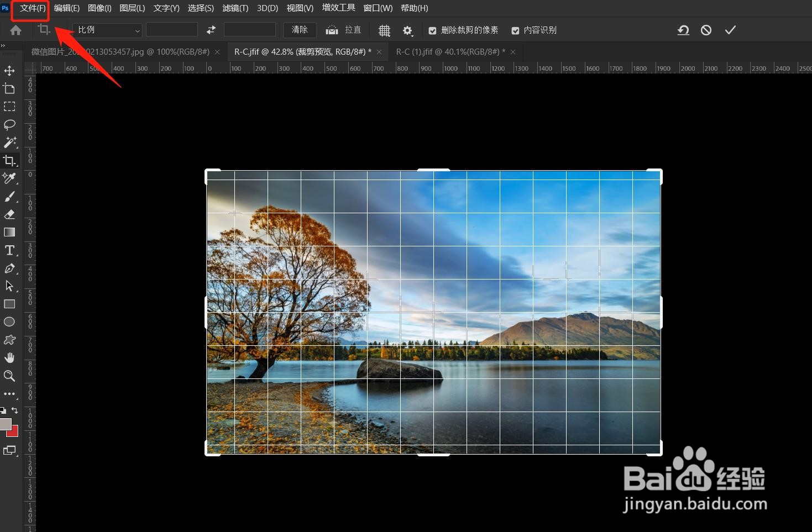Select the Hand tool
This screenshot has width=812, height=532.
pos(9,357)
